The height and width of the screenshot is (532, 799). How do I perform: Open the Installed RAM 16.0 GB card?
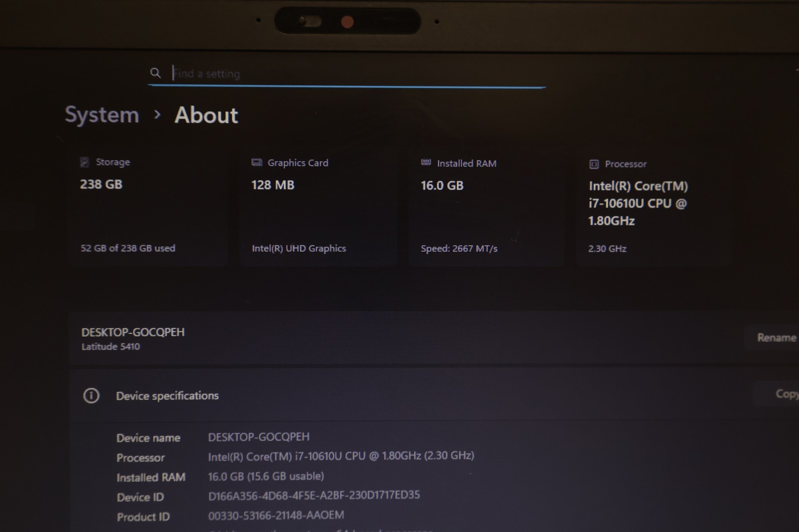tap(487, 207)
